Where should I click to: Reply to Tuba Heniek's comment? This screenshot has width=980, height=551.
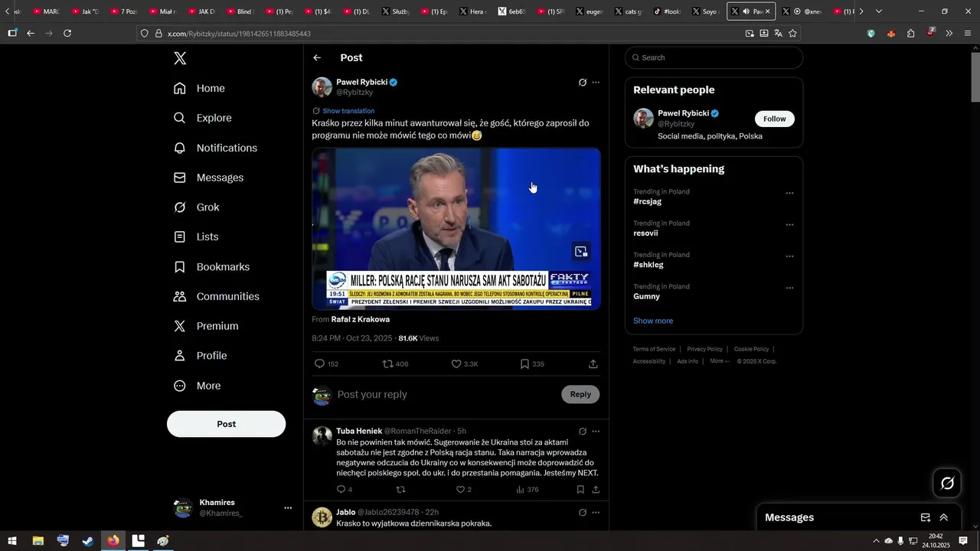coord(341,490)
